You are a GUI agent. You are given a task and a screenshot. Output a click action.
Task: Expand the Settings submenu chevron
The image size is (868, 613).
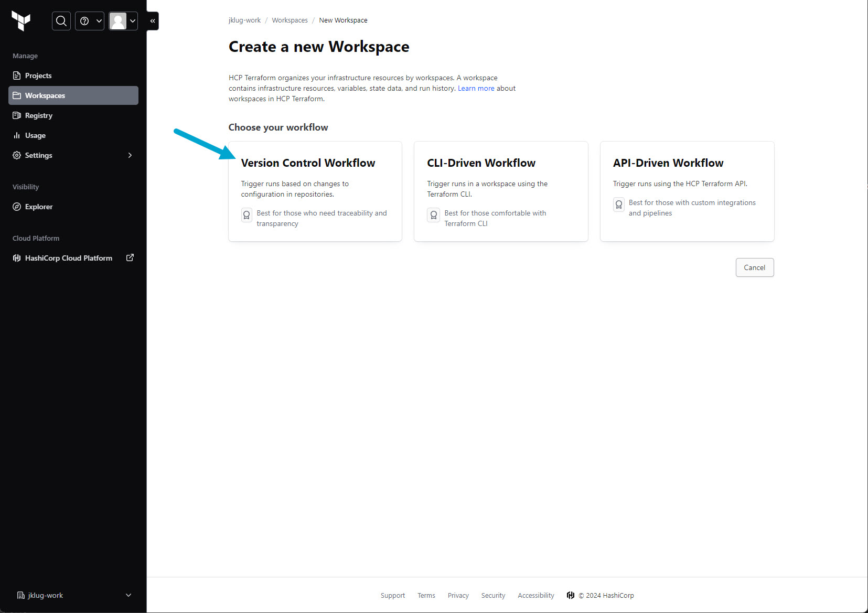130,155
